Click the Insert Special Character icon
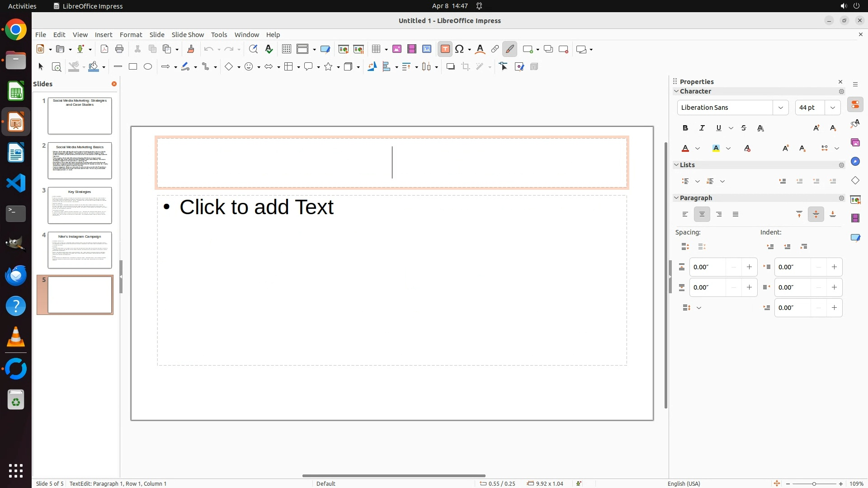 460,49
